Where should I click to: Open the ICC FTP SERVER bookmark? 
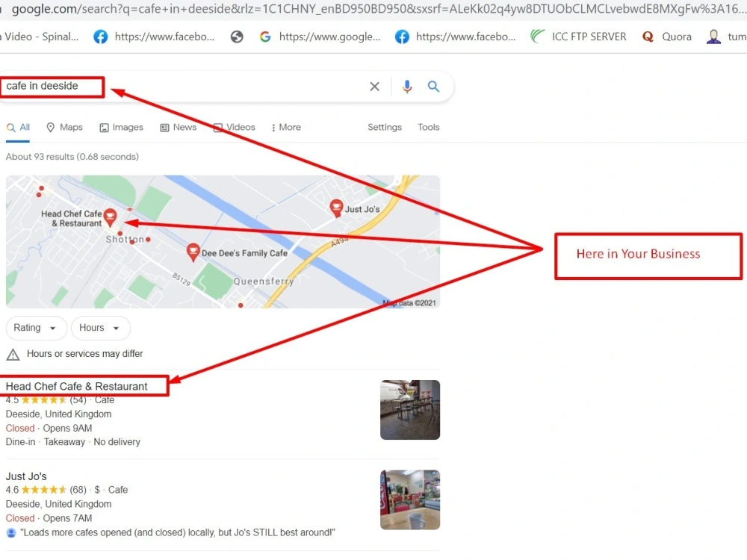coord(578,37)
